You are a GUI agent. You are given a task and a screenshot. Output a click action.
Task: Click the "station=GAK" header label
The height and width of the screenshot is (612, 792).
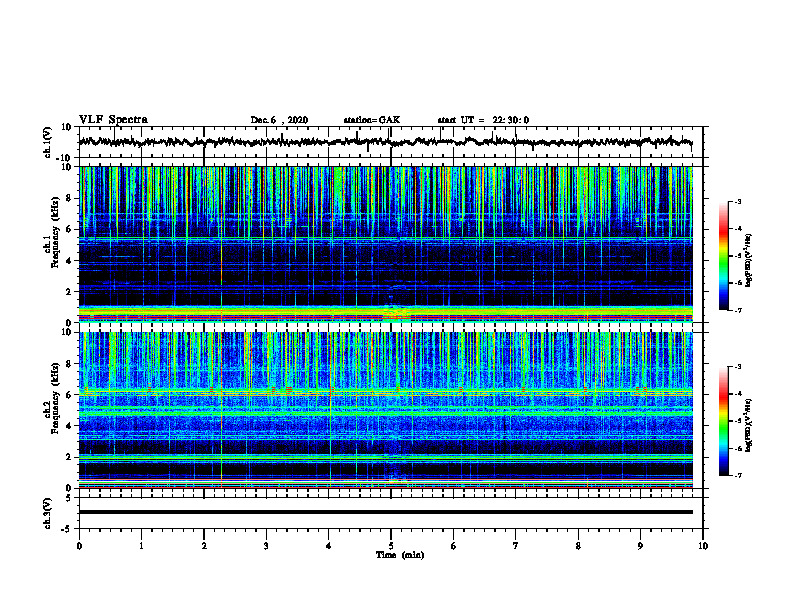(x=372, y=120)
